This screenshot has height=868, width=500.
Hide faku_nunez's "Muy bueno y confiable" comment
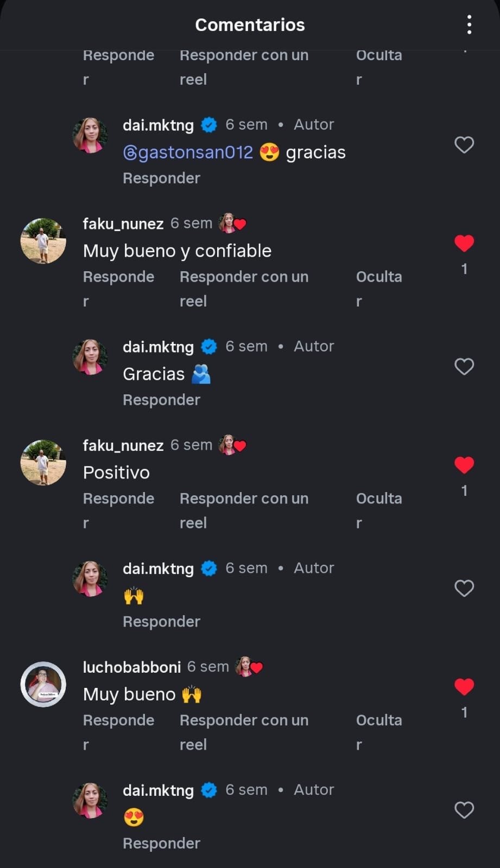click(379, 288)
